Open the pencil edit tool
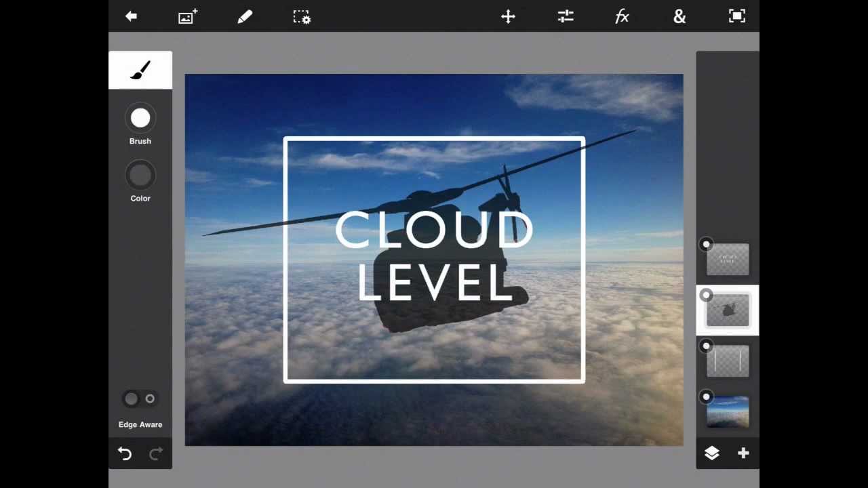868x488 pixels. click(245, 16)
